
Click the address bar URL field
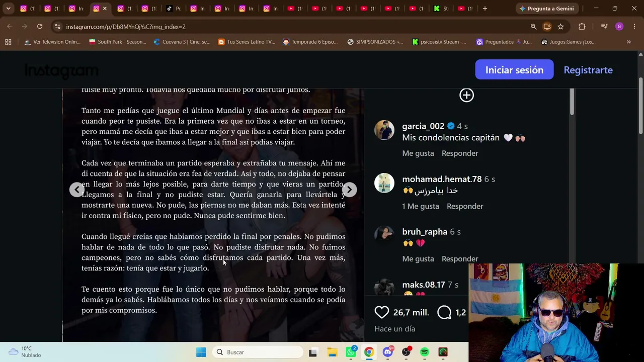[x=292, y=26]
